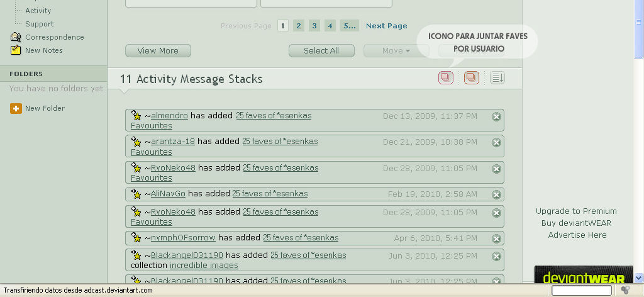This screenshot has height=297, width=644.
Task: Click the sort list icon with arrow
Action: point(497,78)
